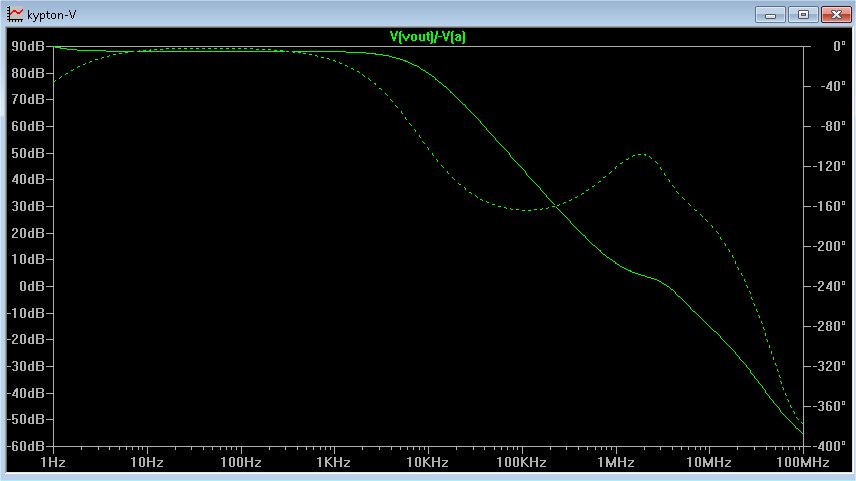Click the -320° phase axis label

tap(829, 366)
